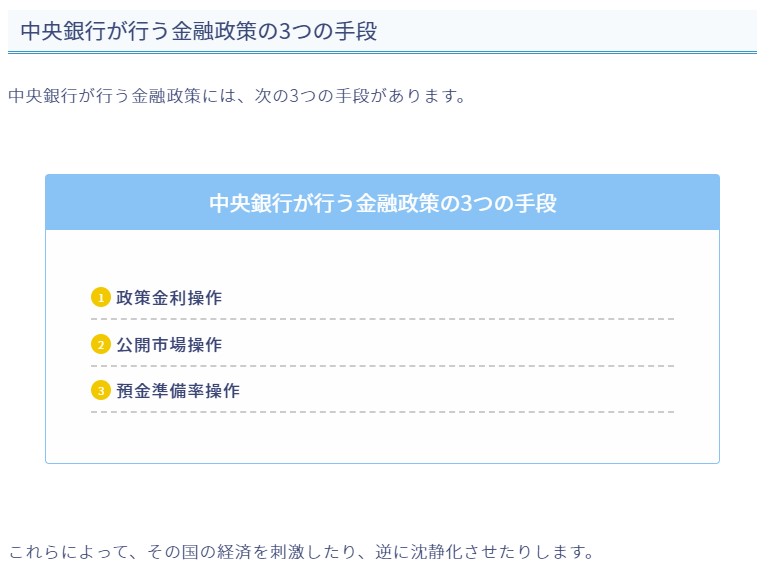Click the yellow number 1 badge

(x=100, y=297)
